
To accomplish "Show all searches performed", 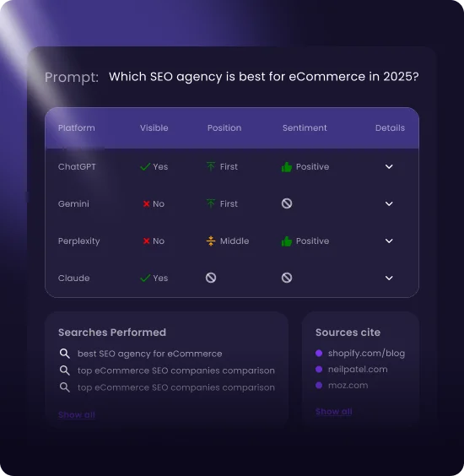I will (77, 414).
